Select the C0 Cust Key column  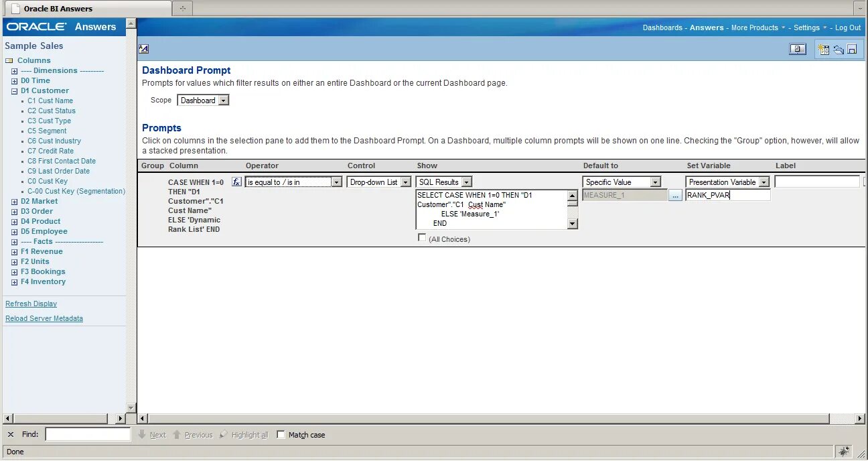(48, 181)
